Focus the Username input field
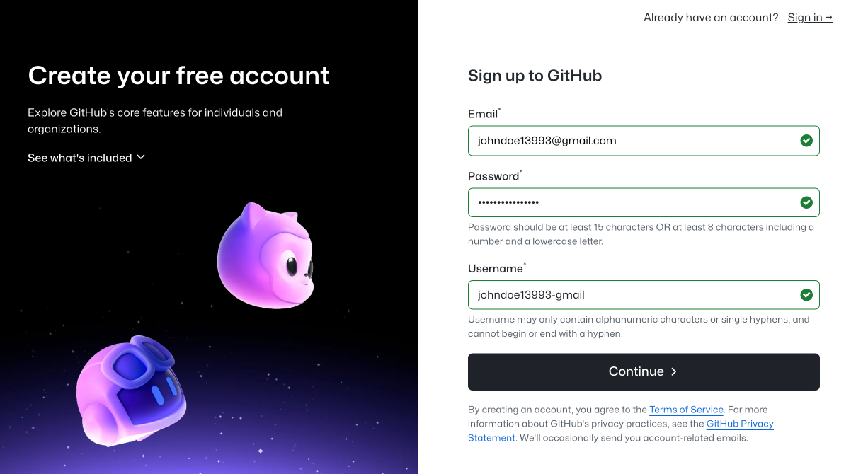Image resolution: width=868 pixels, height=474 pixels. point(630,295)
